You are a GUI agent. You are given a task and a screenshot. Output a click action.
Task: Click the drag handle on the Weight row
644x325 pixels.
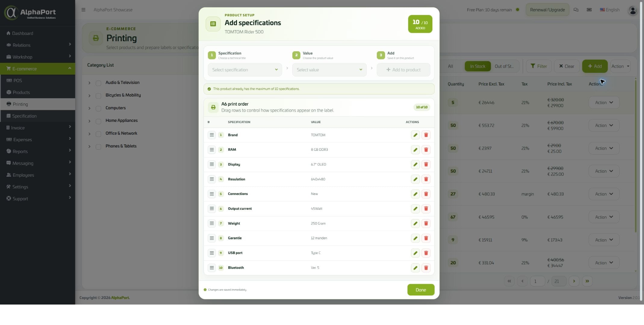212,224
